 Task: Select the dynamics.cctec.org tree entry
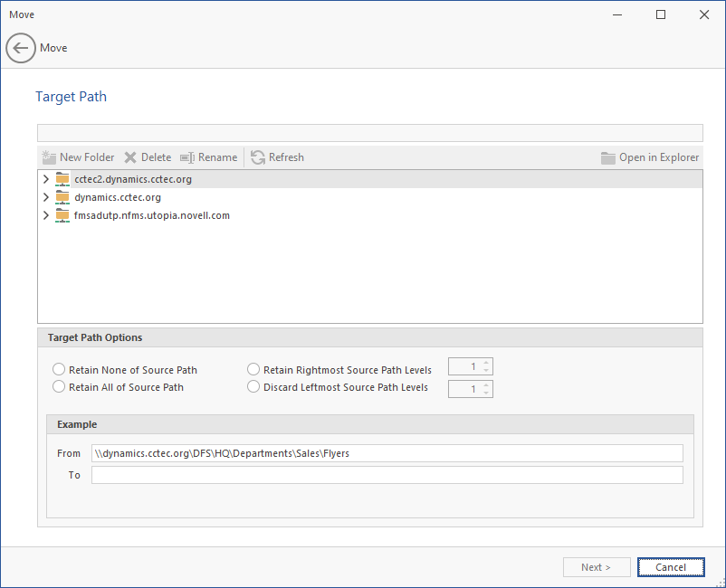(x=118, y=197)
